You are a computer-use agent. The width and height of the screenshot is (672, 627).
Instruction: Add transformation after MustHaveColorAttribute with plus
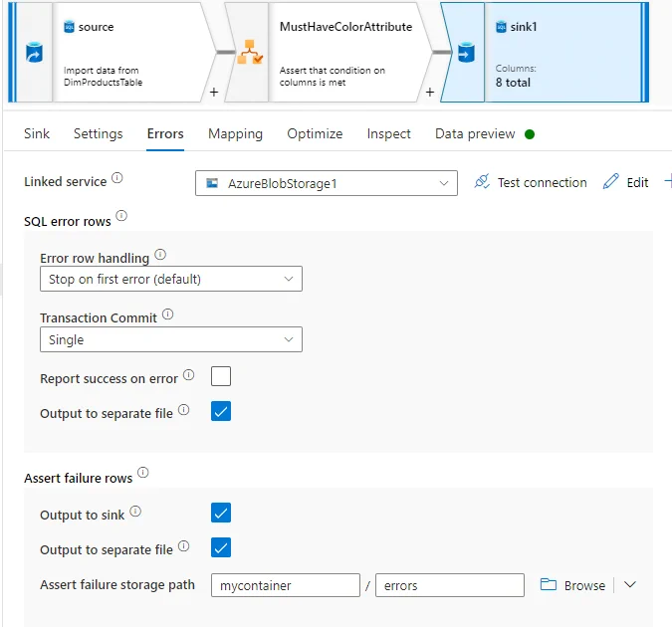430,92
